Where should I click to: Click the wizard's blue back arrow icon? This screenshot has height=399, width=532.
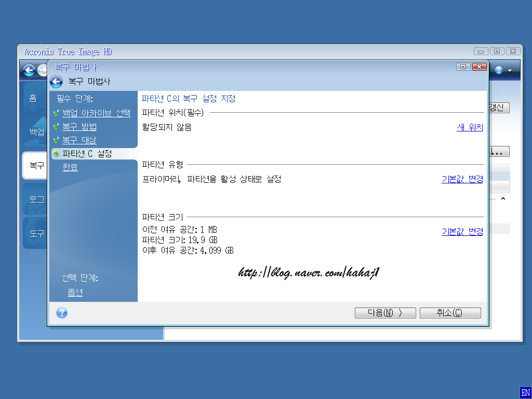56,82
